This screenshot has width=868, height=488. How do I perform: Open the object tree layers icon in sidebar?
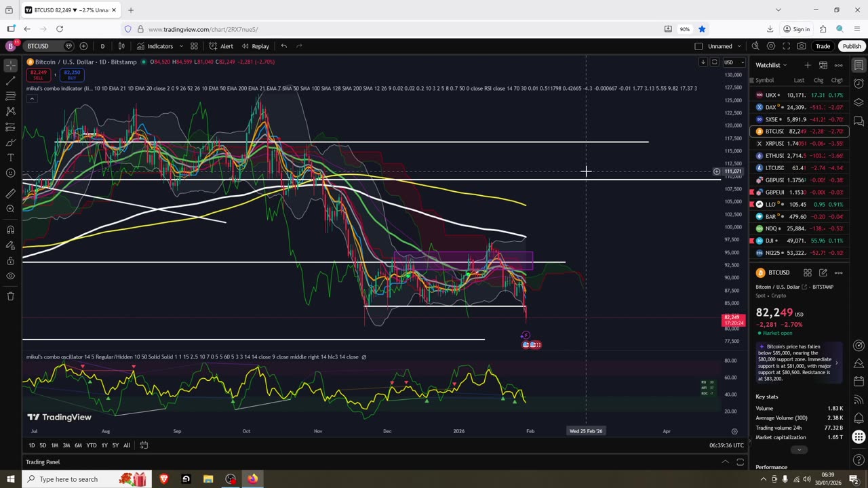(859, 102)
